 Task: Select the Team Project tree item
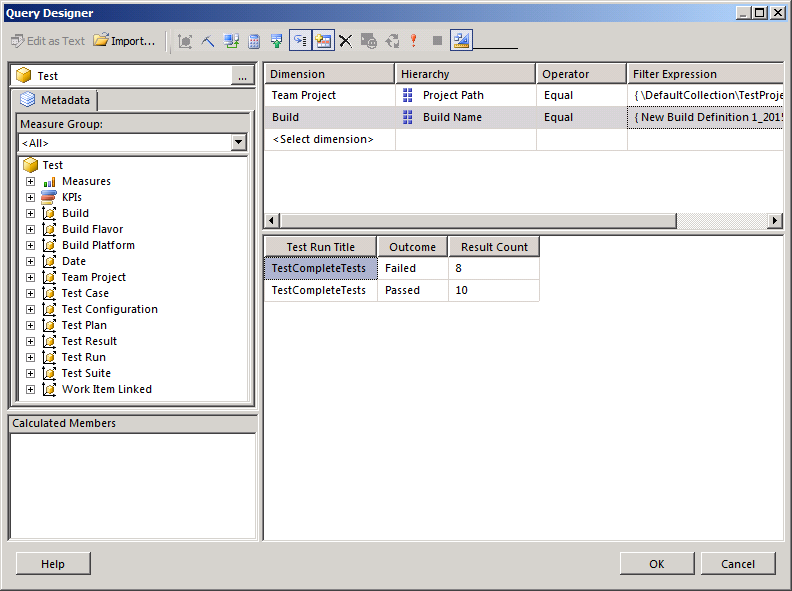pos(94,277)
